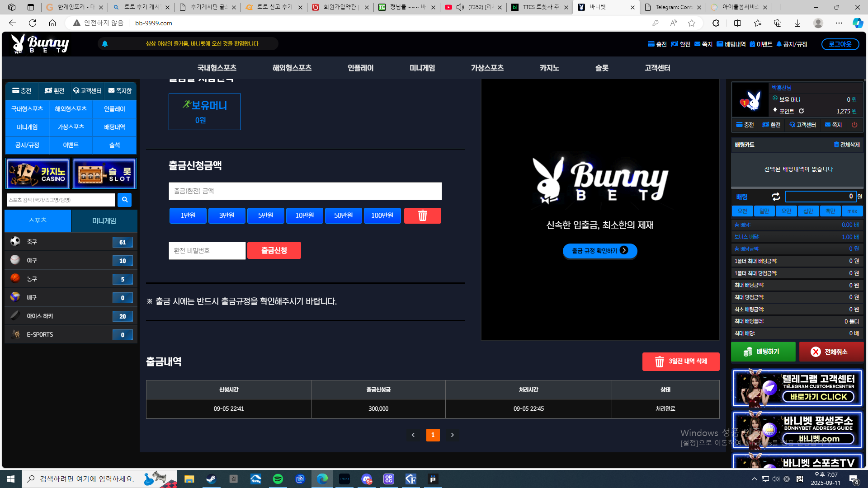This screenshot has height=488, width=868.
Task: Select 카지노 in the main navigation bar
Action: 549,68
